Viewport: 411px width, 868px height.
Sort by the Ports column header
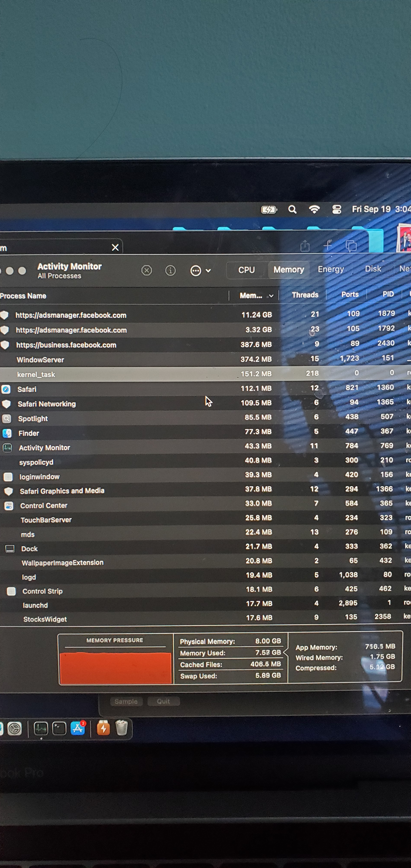(350, 294)
